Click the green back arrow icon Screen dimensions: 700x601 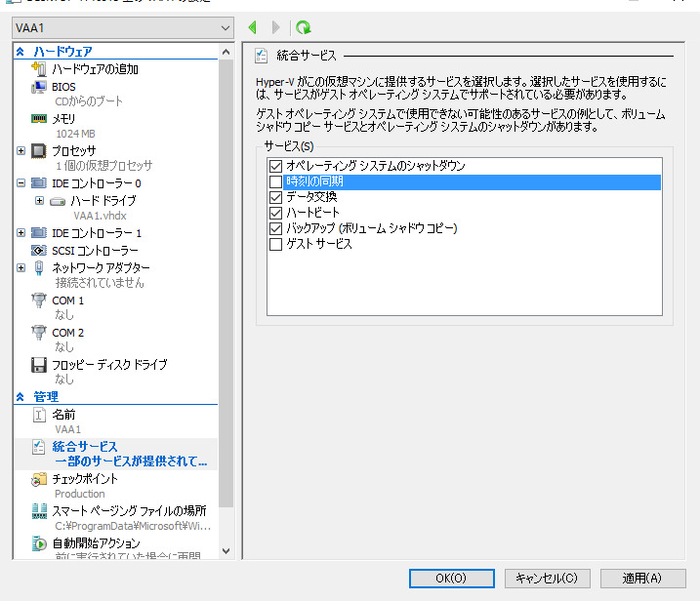[x=253, y=27]
